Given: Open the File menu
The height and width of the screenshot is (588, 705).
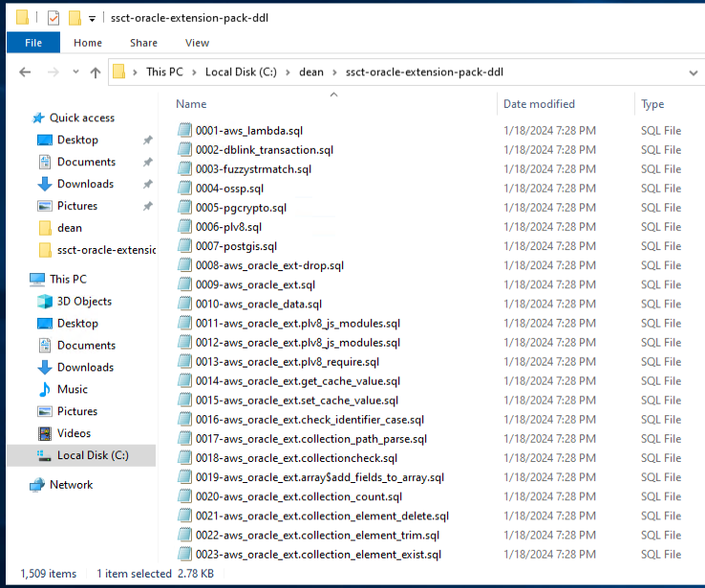Looking at the screenshot, I should point(32,43).
